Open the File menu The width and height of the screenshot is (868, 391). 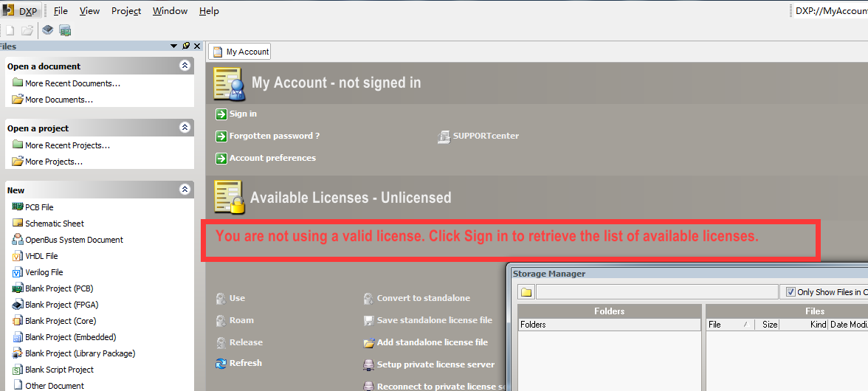point(61,11)
